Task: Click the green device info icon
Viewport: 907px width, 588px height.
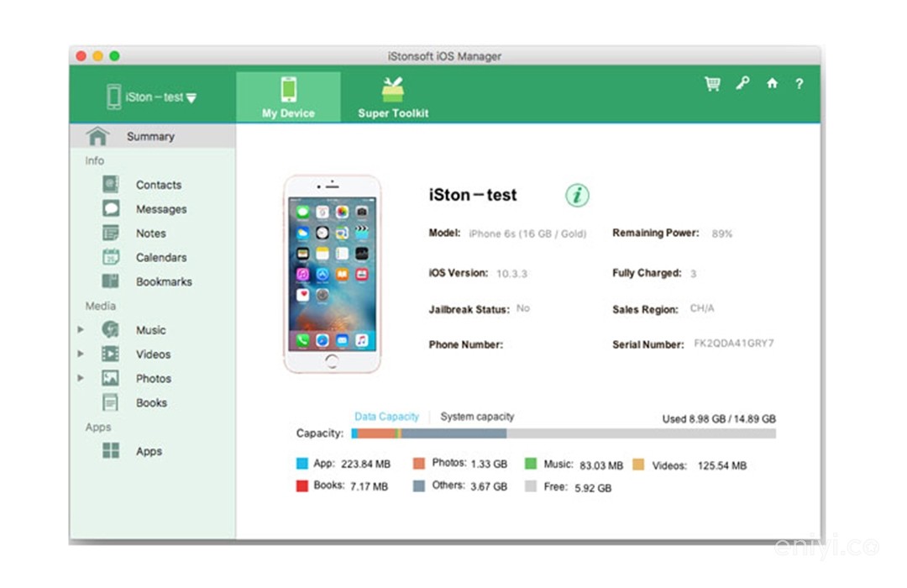Action: coord(576,196)
